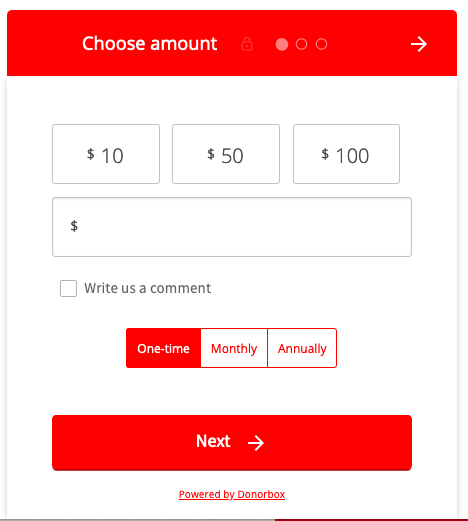Click the Choose amount header title

[150, 44]
